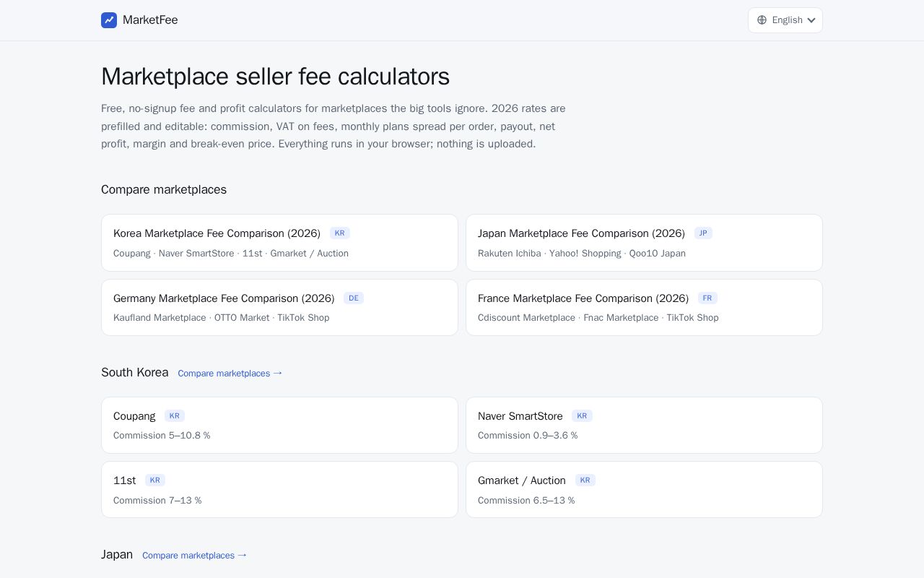Open Japan Marketplace Fee Comparison (2026) card
This screenshot has width=924, height=578.
pos(644,243)
